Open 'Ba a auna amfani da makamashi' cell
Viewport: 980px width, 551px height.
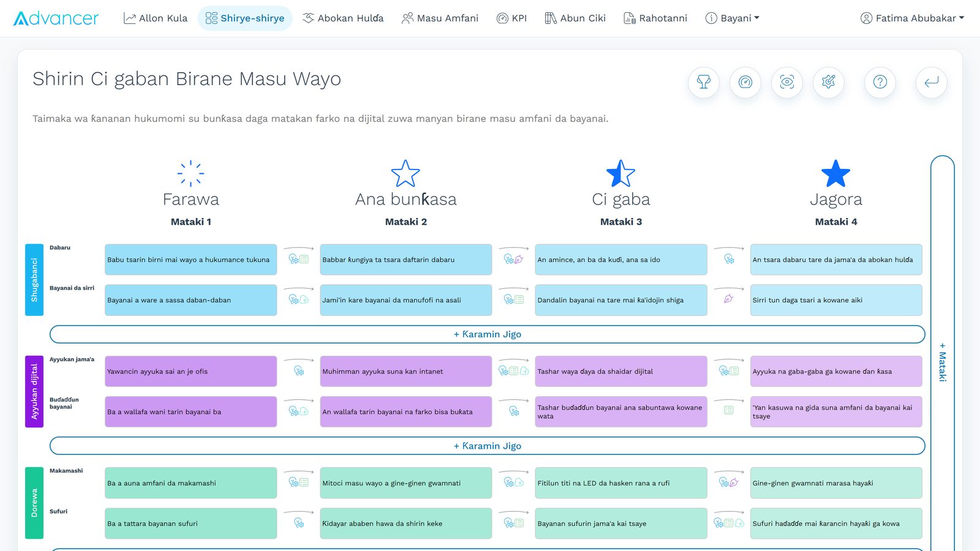point(190,483)
